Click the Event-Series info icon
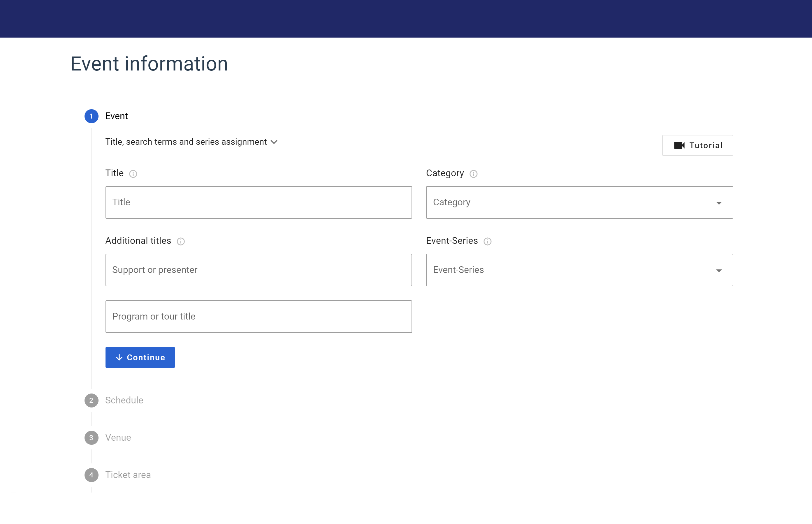Viewport: 812px width, 524px height. point(487,241)
